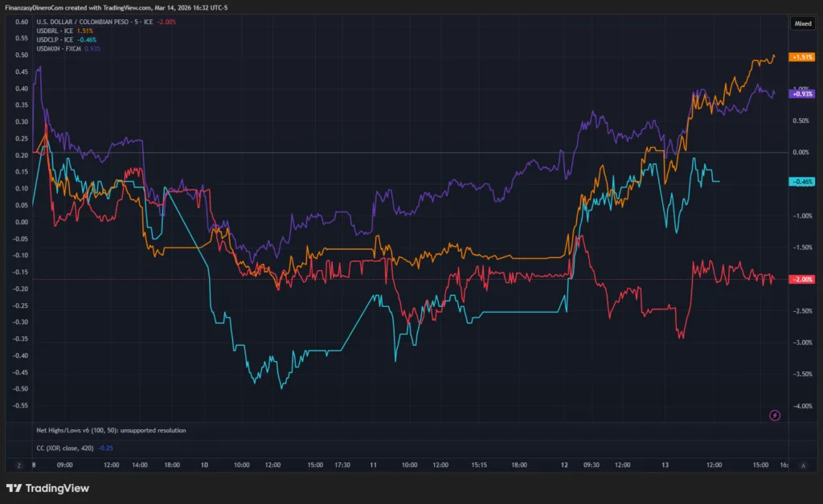Click the cyan -0.46% price label

coord(802,182)
